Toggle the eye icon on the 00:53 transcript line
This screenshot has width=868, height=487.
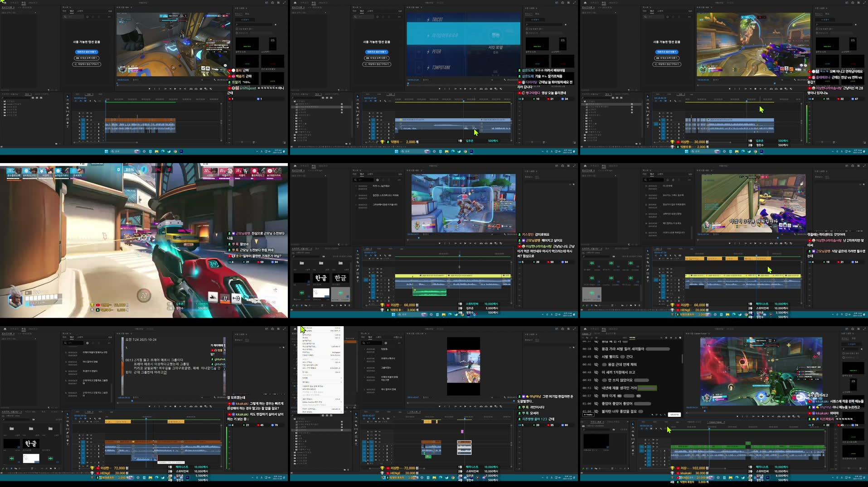click(x=596, y=388)
